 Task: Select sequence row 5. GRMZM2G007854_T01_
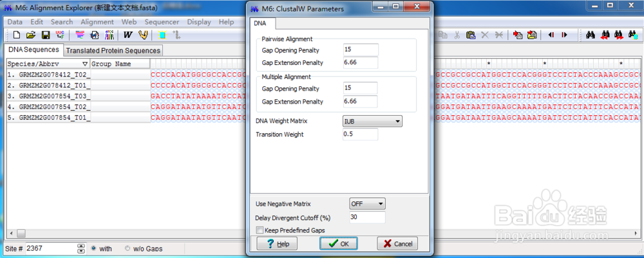(x=48, y=118)
